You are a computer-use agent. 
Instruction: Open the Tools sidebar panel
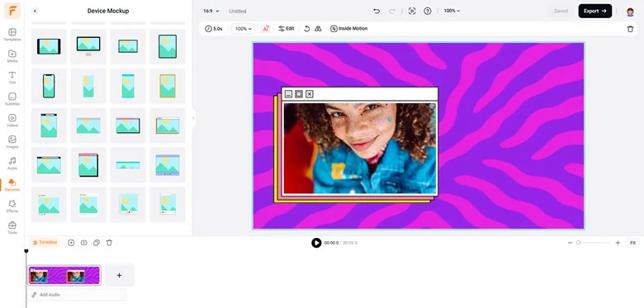(12, 227)
